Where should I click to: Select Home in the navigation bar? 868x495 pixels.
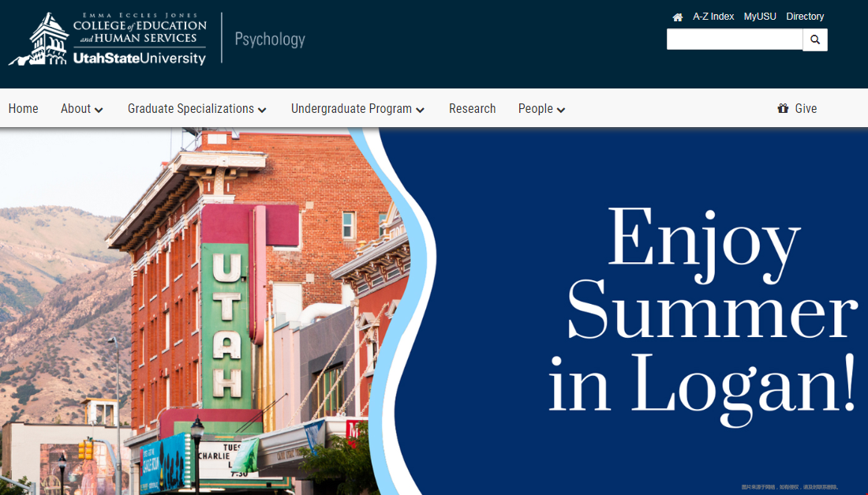pos(23,109)
